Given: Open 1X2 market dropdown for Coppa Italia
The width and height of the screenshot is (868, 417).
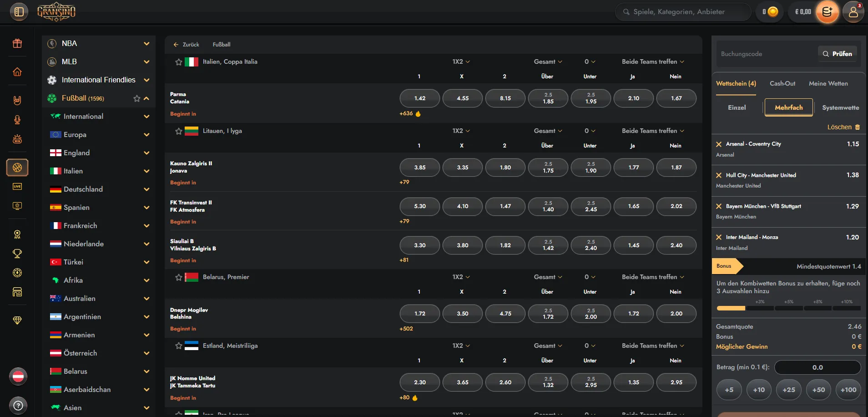Looking at the screenshot, I should (x=461, y=61).
